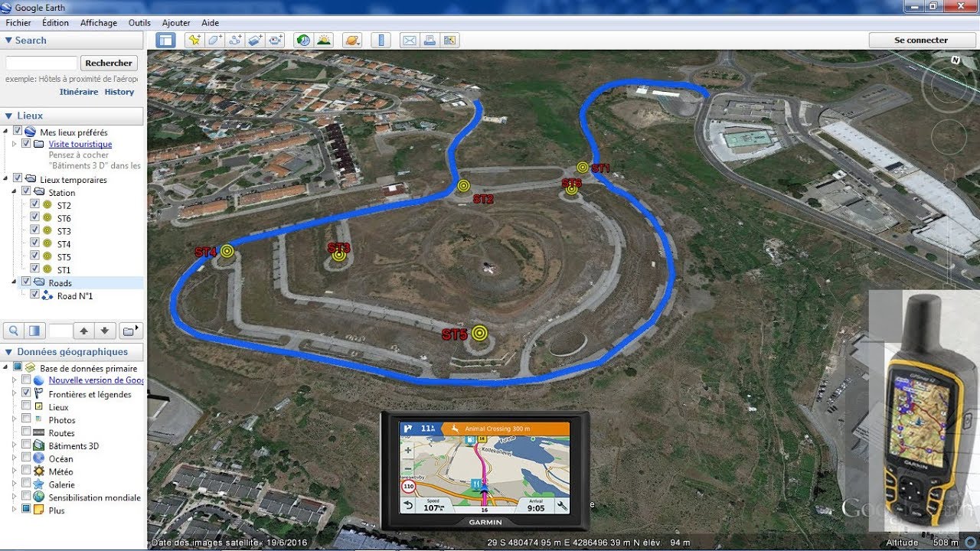Open the planet switcher Saturn icon
The height and width of the screenshot is (551, 980).
tap(352, 40)
